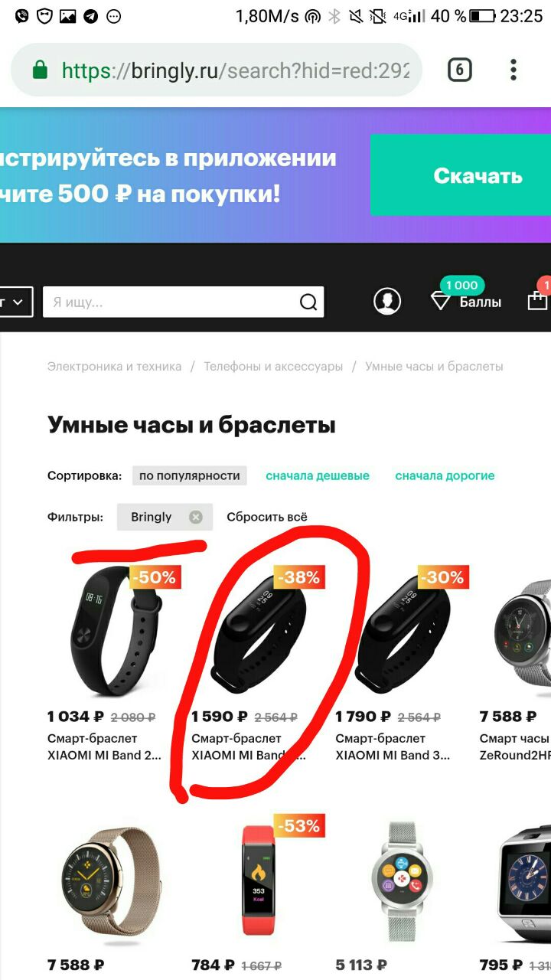
Task: Reset filters with Сбросить всё
Action: pos(267,517)
